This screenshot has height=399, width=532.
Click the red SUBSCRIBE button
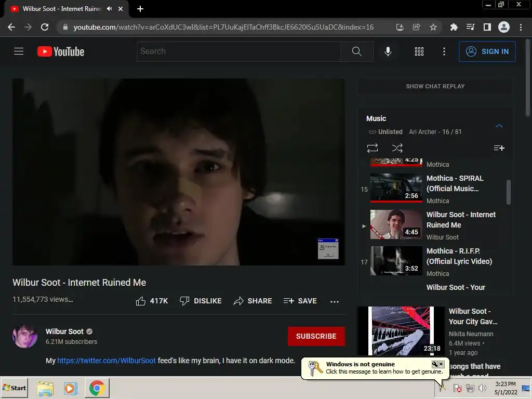pyautogui.click(x=316, y=336)
